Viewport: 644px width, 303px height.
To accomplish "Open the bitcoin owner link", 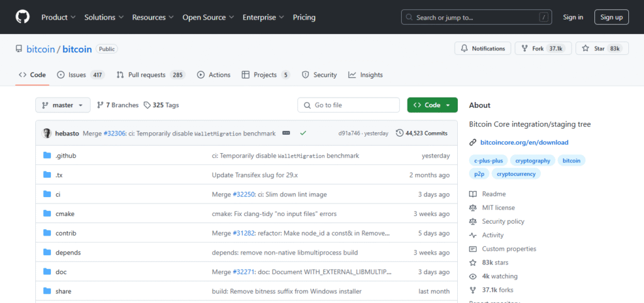I will 41,49.
